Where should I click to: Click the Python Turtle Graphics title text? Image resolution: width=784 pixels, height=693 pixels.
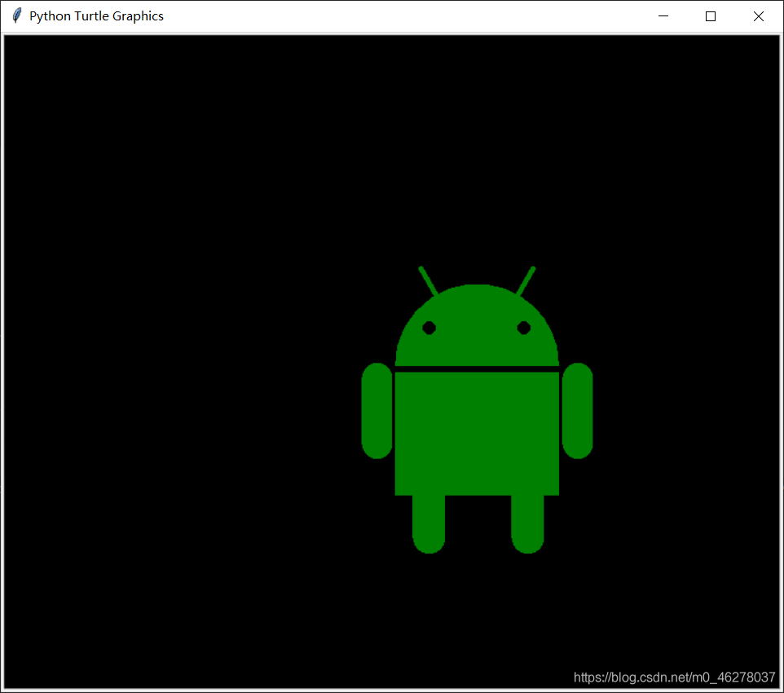[x=96, y=16]
